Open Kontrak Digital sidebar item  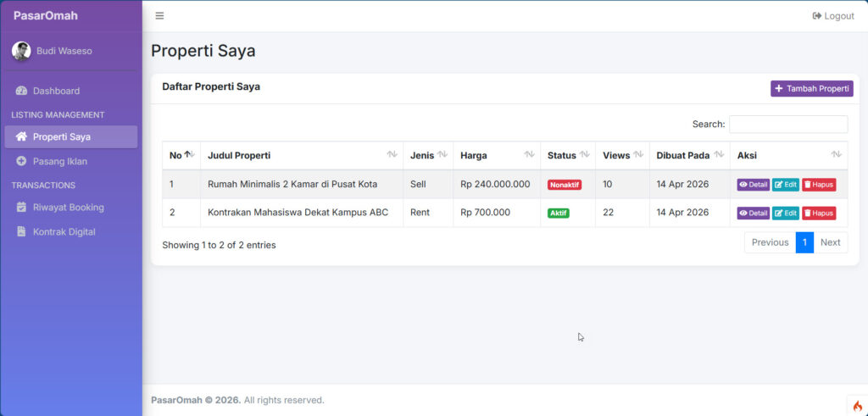(64, 231)
